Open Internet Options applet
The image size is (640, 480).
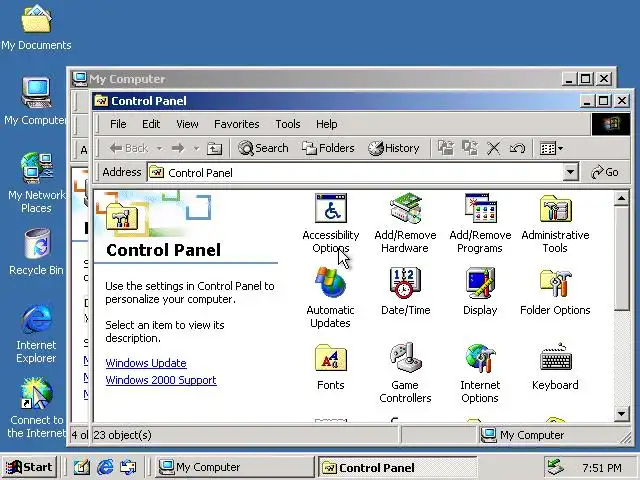click(x=480, y=373)
